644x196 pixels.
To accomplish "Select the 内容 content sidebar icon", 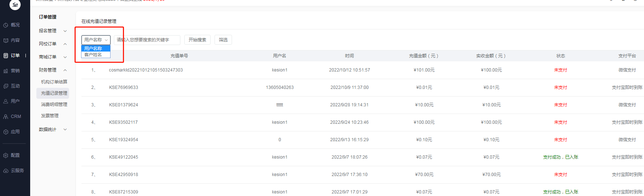I will 6,40.
